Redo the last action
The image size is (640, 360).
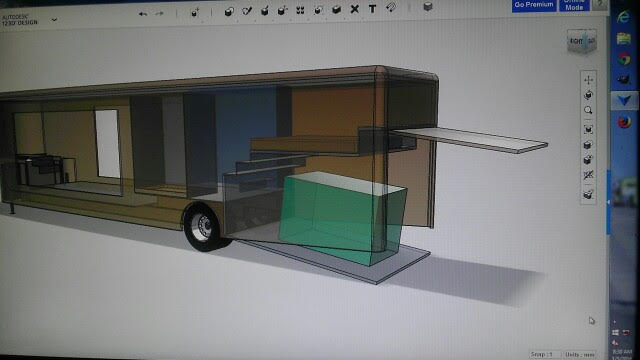[159, 13]
